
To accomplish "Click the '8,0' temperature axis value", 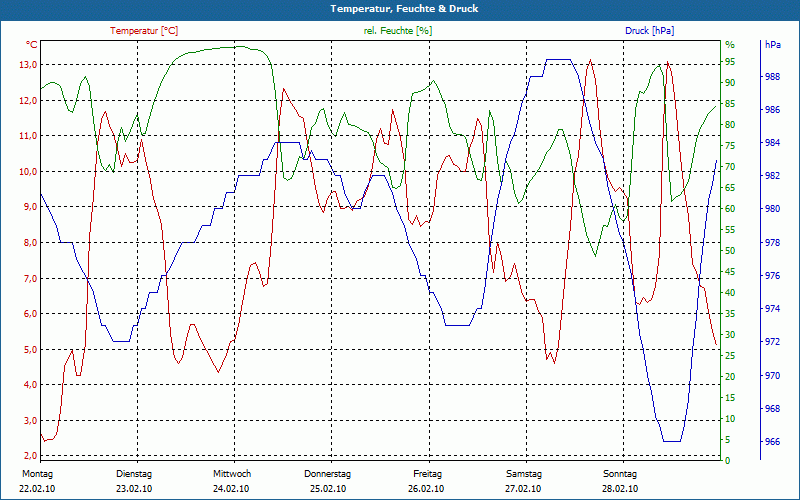I will tap(30, 242).
